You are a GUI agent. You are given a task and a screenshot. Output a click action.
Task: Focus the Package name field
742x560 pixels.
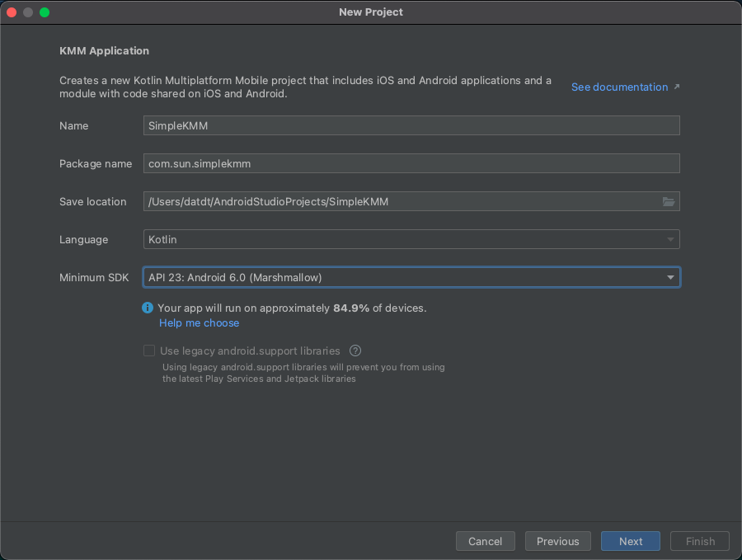coord(411,163)
